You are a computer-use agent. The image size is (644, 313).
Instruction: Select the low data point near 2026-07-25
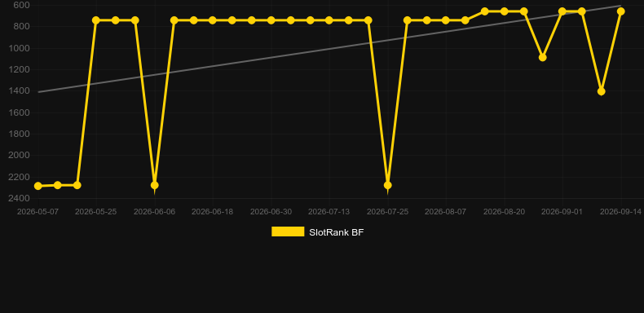click(388, 185)
